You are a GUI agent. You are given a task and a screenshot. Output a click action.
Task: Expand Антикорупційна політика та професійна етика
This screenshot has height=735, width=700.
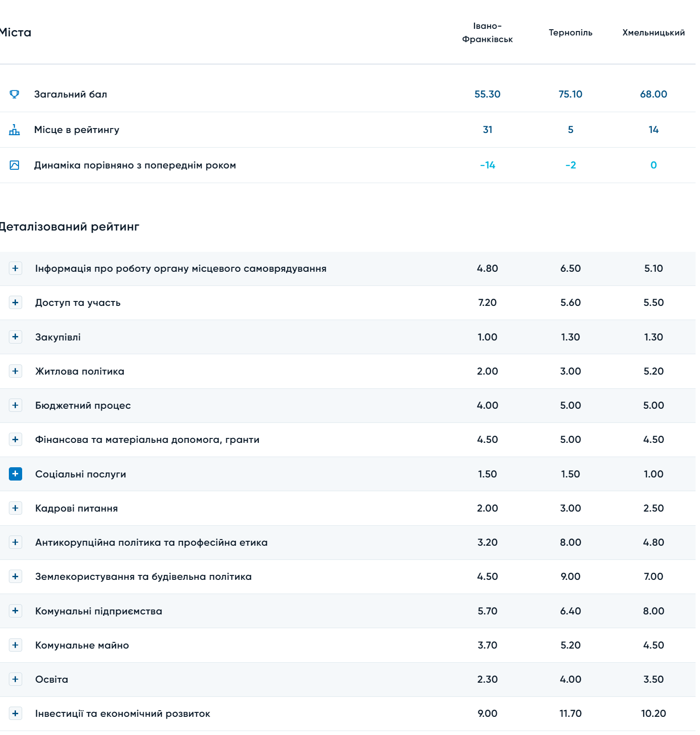16,542
